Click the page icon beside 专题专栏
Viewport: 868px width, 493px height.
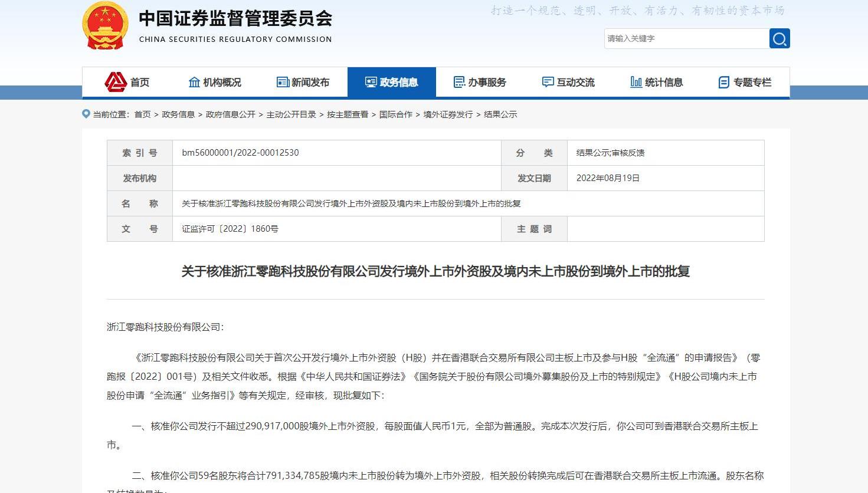[x=724, y=82]
